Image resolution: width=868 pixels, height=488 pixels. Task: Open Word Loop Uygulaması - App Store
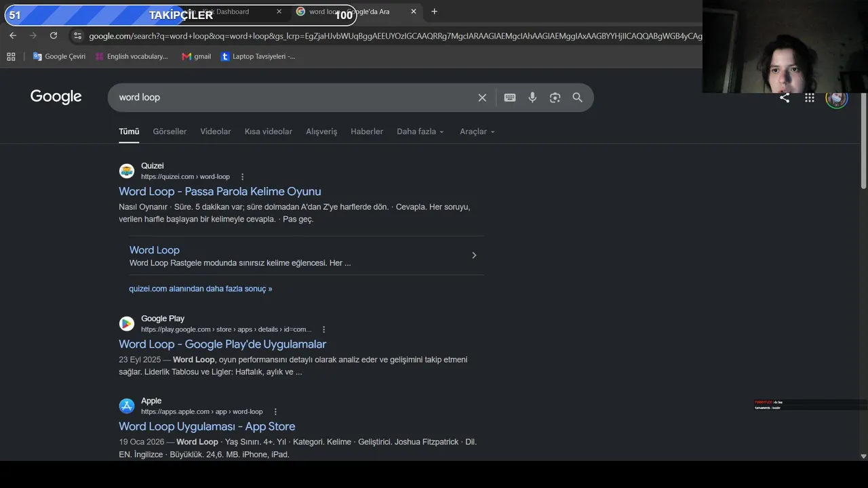click(x=207, y=426)
